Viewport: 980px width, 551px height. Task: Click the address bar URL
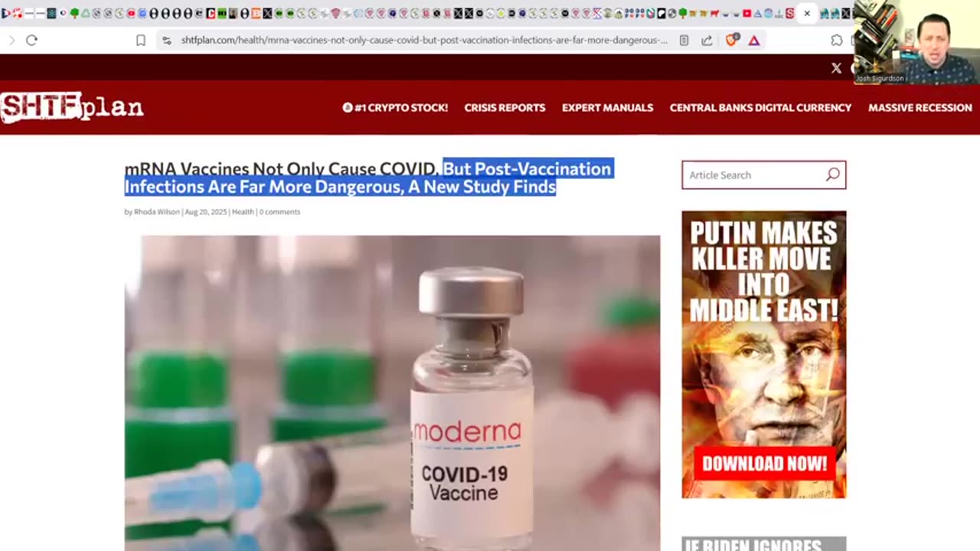(x=424, y=41)
